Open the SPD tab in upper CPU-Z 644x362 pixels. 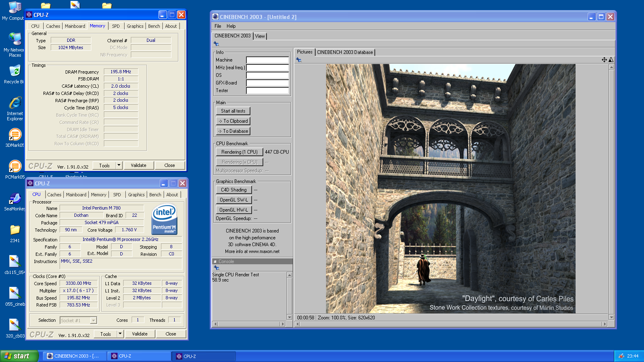[x=116, y=26]
